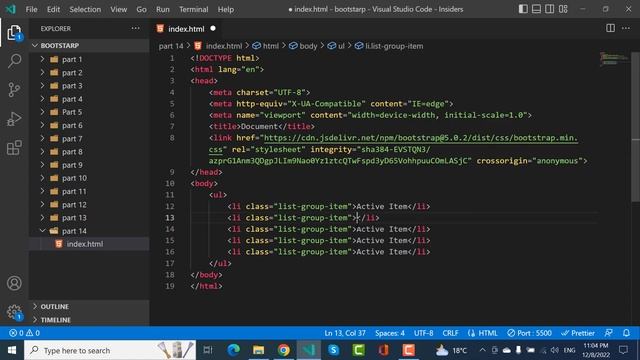Open Google Chrome from the taskbar
The image size is (640, 360).
click(283, 350)
